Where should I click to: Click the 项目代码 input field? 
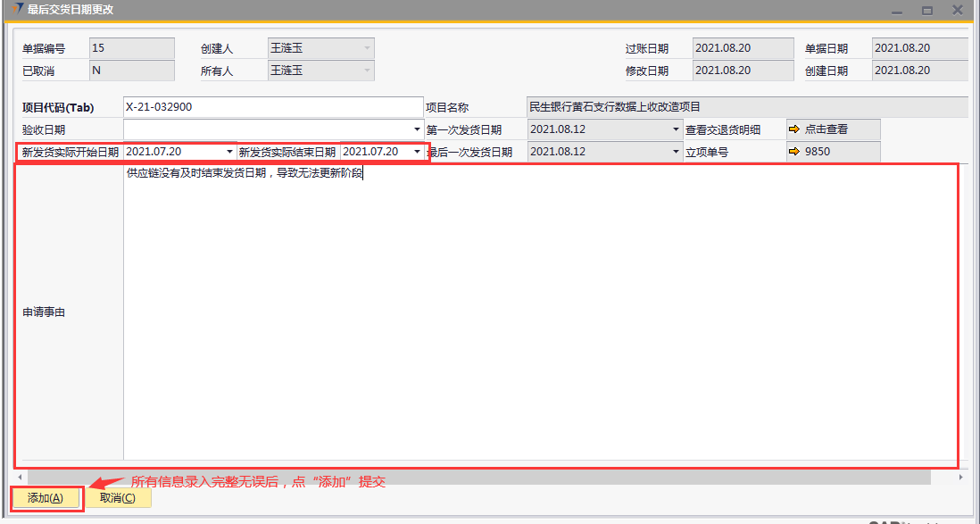(272, 107)
